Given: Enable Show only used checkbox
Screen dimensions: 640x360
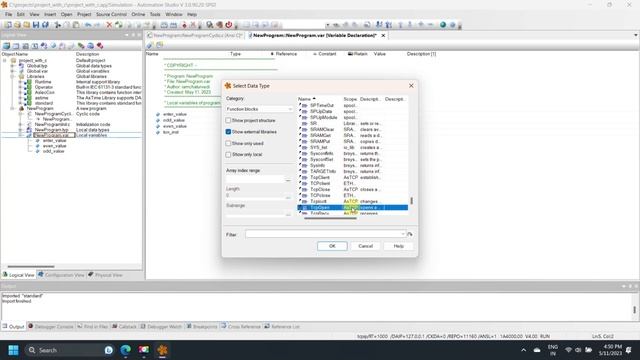Looking at the screenshot, I should point(228,143).
